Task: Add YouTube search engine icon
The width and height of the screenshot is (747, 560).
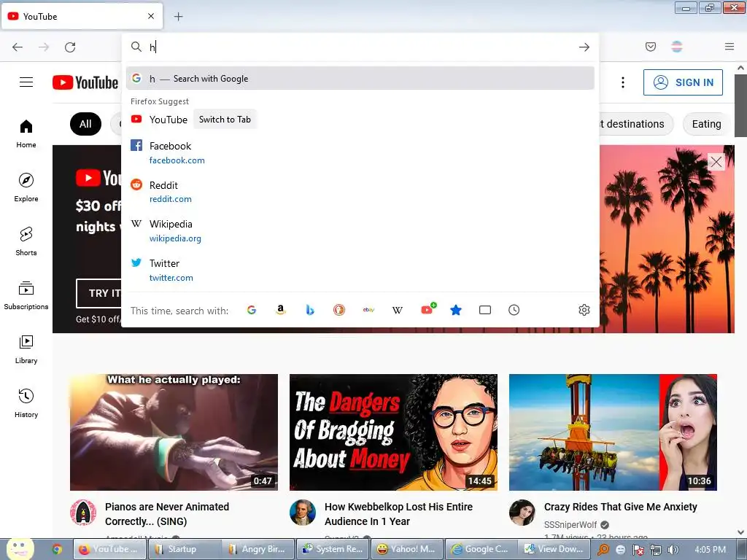Action: (x=427, y=309)
